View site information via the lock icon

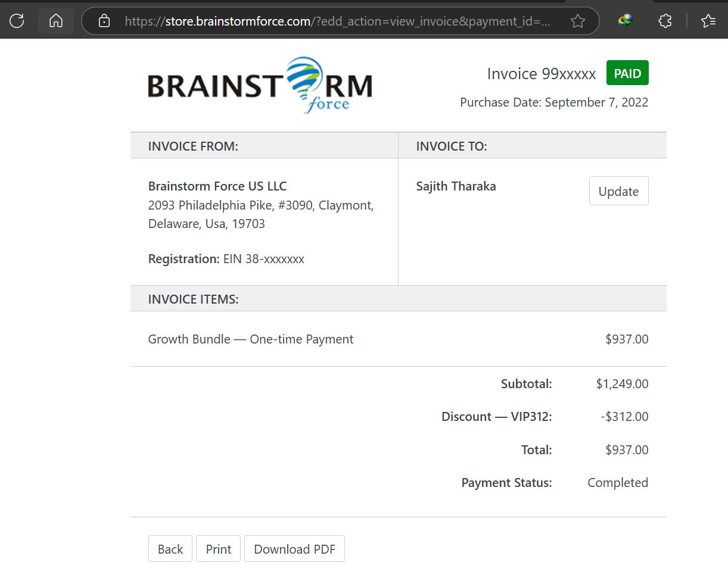coord(104,21)
